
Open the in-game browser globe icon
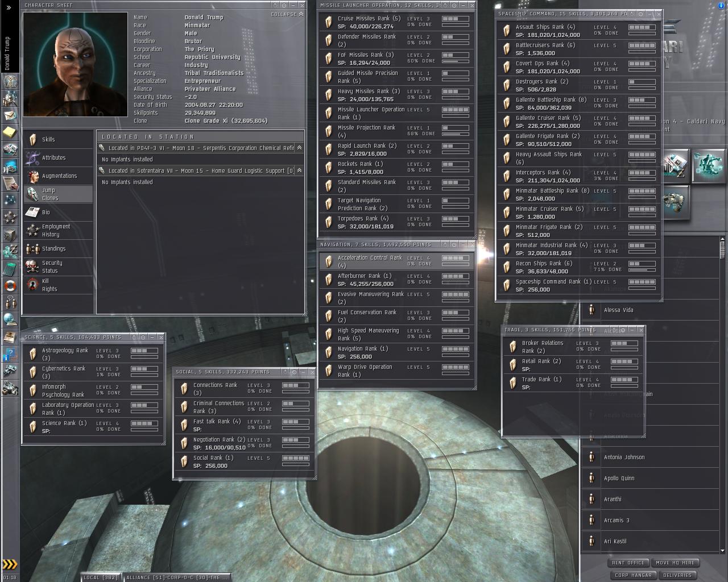pos(10,319)
